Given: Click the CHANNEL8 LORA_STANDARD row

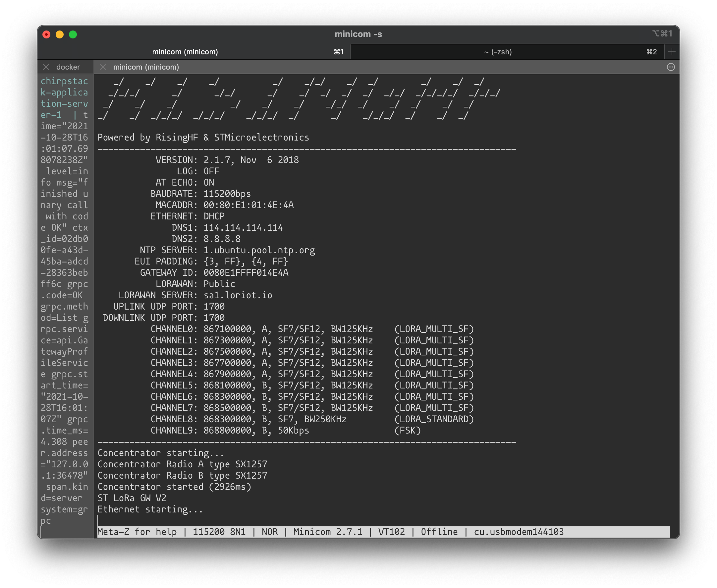Looking at the screenshot, I should click(x=312, y=419).
